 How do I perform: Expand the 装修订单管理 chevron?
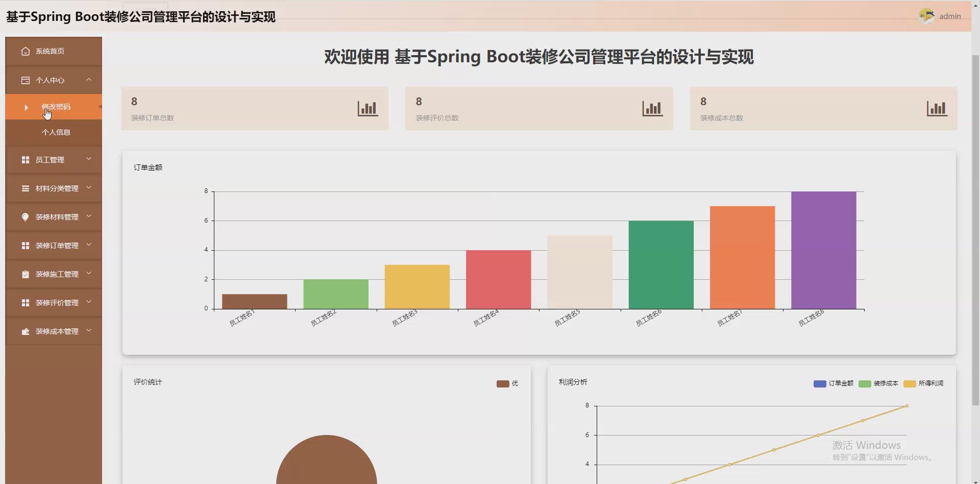(x=89, y=245)
